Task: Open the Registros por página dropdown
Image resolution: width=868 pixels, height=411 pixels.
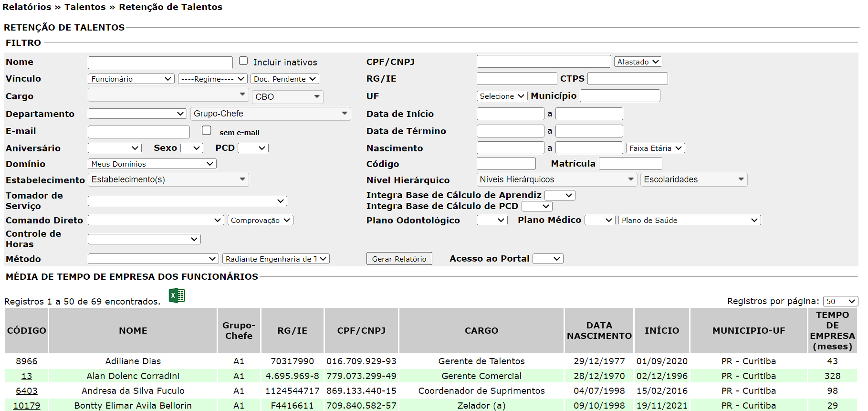Action: click(840, 301)
